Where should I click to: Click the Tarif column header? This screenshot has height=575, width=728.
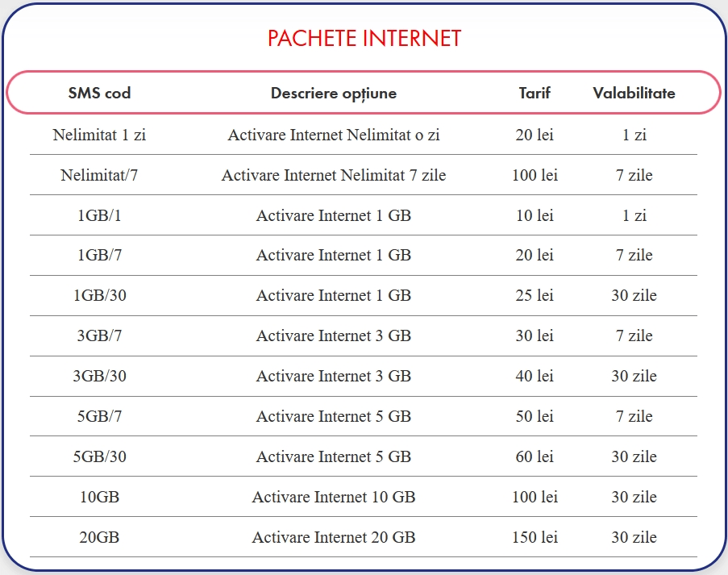(x=535, y=94)
